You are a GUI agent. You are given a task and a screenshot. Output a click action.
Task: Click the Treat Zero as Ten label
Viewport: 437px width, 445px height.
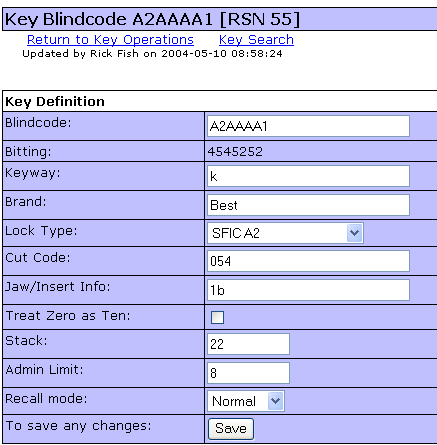coord(68,315)
